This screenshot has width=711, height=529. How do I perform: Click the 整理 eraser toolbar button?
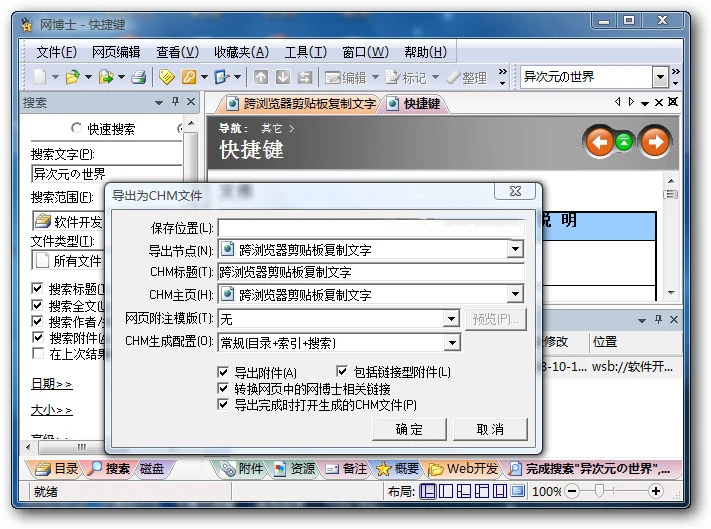tap(467, 78)
